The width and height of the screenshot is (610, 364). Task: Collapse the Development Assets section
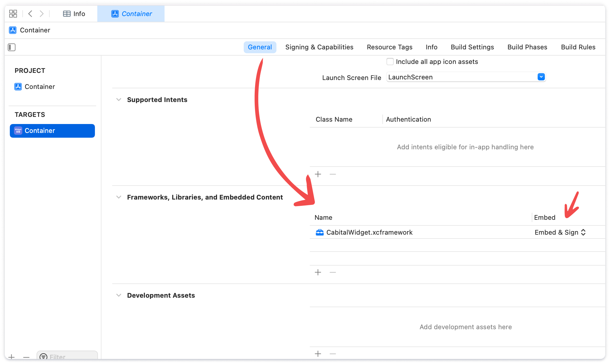point(119,295)
